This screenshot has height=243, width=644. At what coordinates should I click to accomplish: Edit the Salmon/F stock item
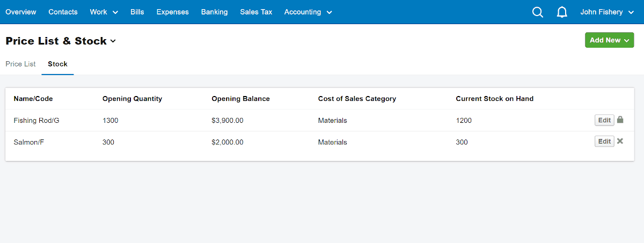coord(604,142)
